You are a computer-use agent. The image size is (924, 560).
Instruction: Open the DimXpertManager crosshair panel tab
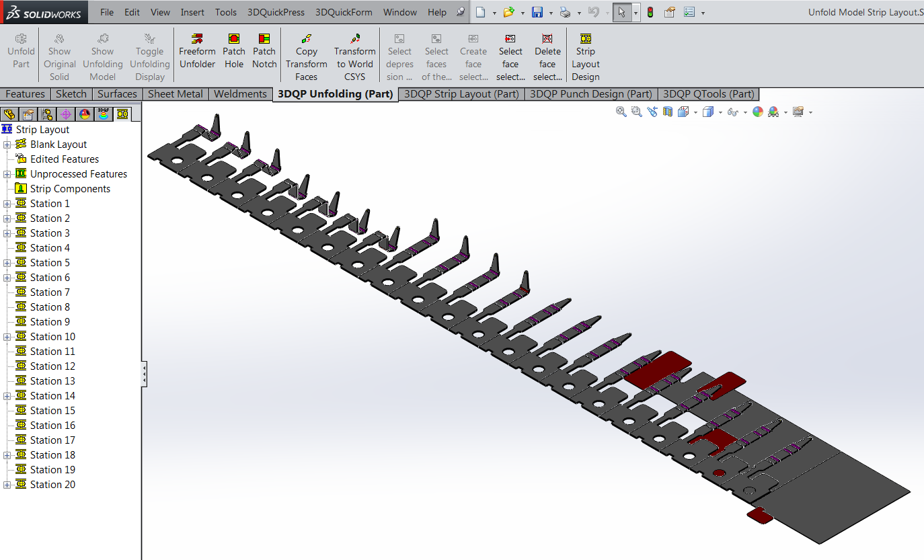pos(65,114)
